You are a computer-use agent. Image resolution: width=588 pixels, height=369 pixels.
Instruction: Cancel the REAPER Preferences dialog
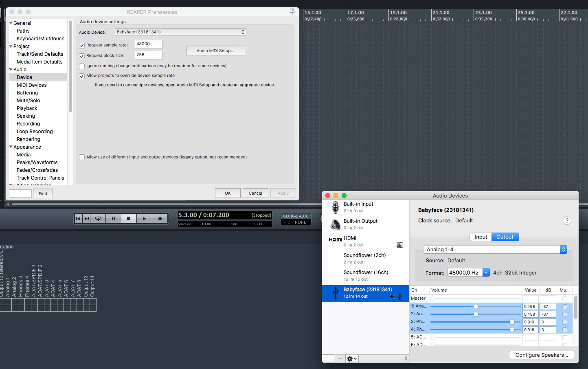(x=255, y=193)
